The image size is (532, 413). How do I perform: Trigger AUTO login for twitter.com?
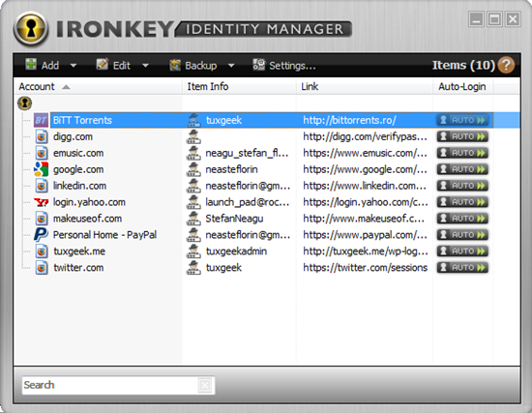pos(462,267)
